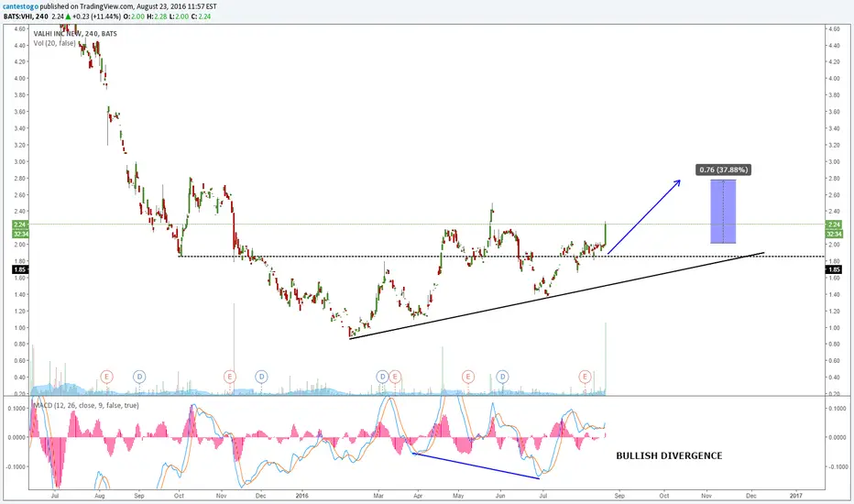Click the +0.23 (11.44%) change value
This screenshot has width=854, height=504.
(x=96, y=16)
